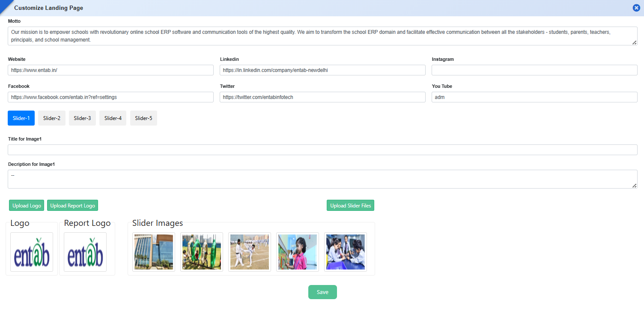Click the Decription for Image1 text area
The image size is (644, 309).
point(322,179)
